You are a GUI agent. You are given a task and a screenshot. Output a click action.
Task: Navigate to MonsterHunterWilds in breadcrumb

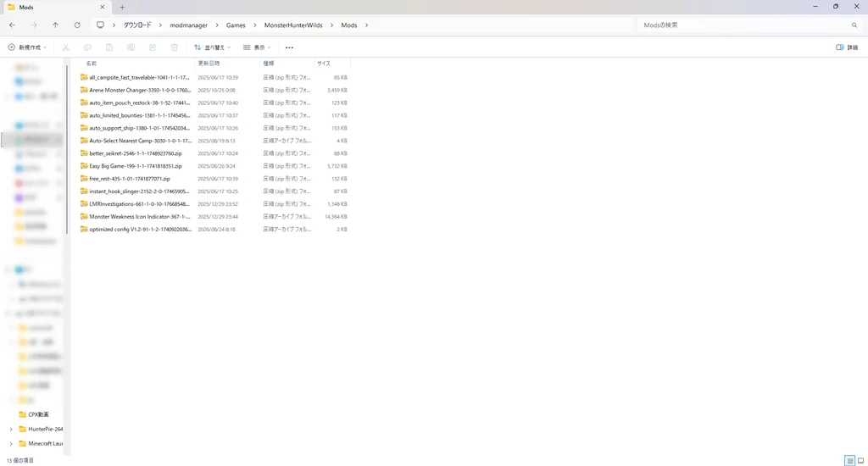(293, 25)
